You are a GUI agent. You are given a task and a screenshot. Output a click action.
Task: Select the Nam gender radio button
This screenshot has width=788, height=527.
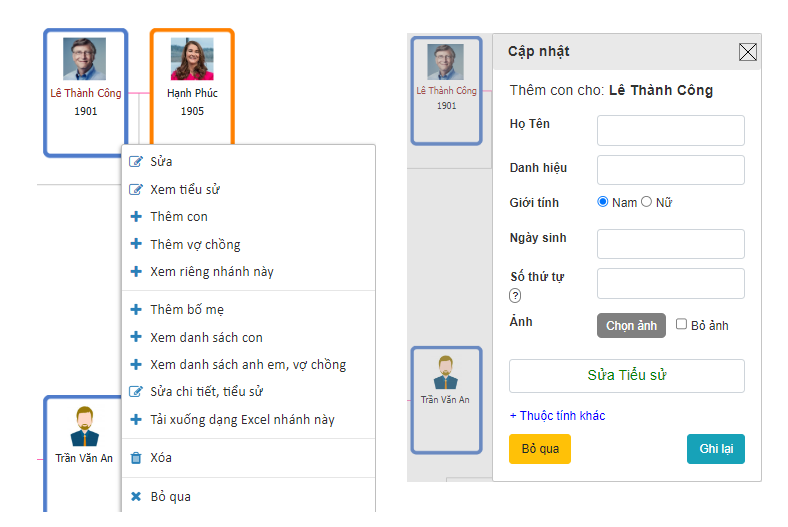[603, 202]
